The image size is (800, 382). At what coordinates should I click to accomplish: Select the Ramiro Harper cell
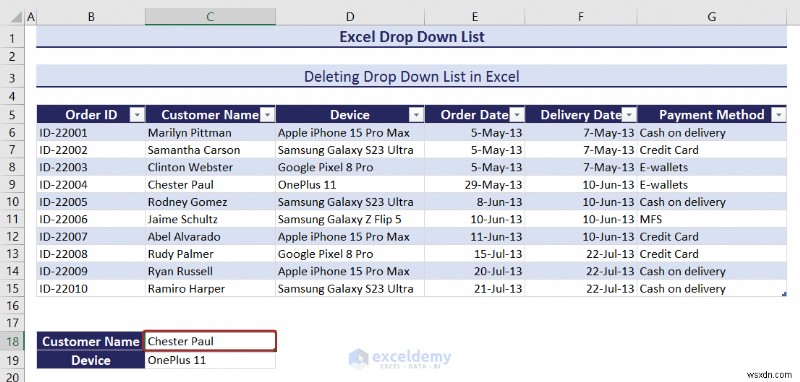click(x=210, y=289)
